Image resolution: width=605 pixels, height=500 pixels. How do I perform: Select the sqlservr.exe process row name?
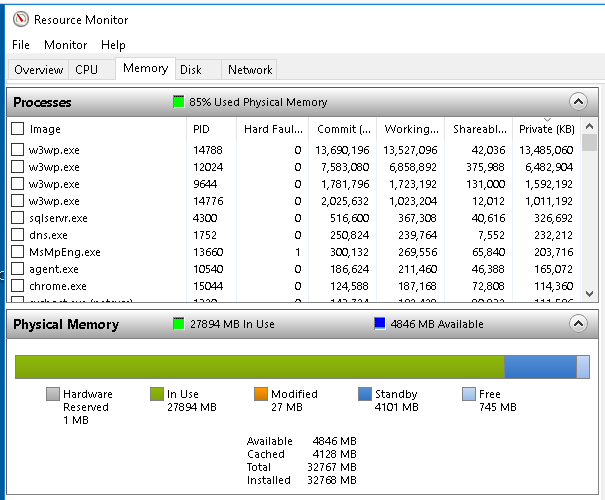point(58,218)
